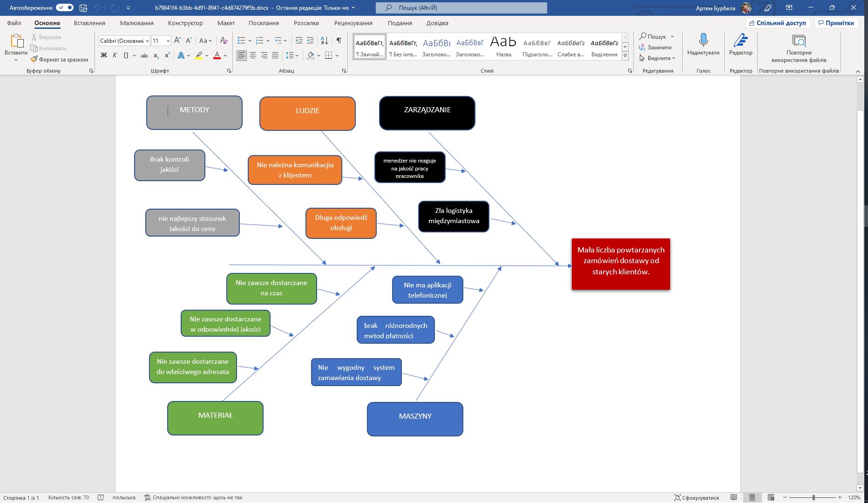The width and height of the screenshot is (868, 503).
Task: Click the Superscript x² icon
Action: tap(167, 55)
